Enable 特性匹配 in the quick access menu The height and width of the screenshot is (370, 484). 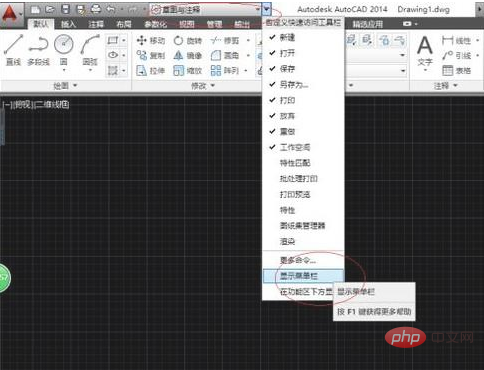point(303,163)
